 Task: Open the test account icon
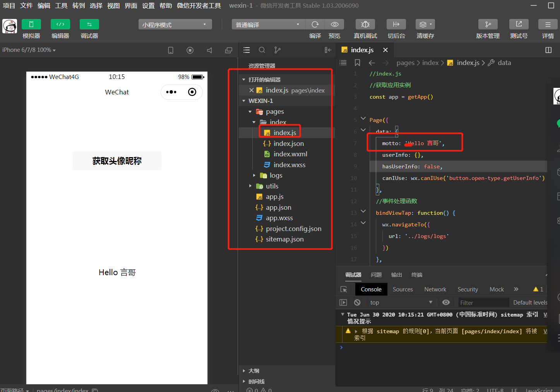(x=519, y=24)
